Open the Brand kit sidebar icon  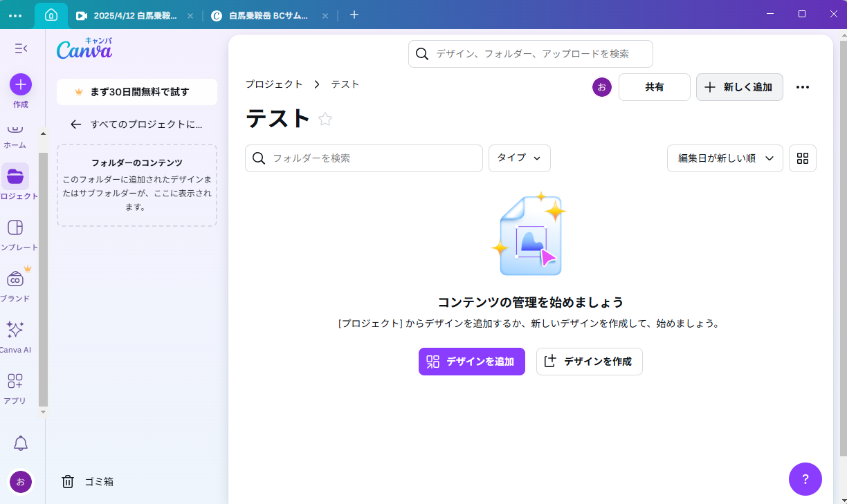(x=16, y=279)
